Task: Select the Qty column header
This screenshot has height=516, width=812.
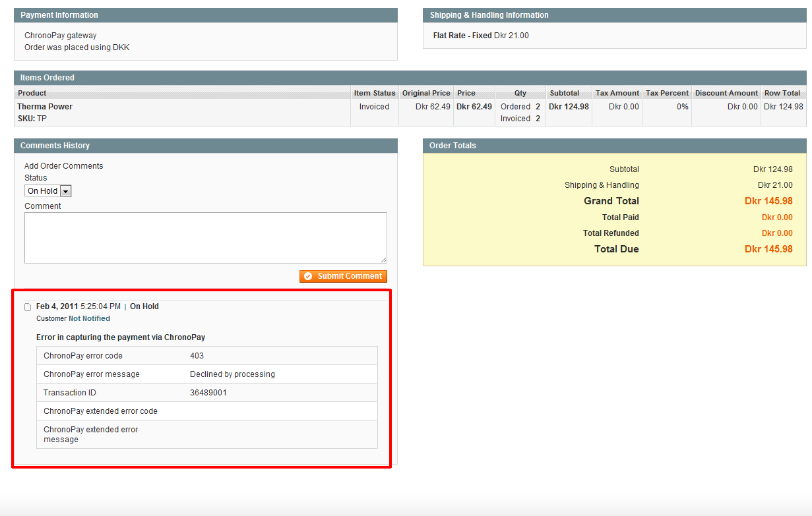Action: pos(520,93)
